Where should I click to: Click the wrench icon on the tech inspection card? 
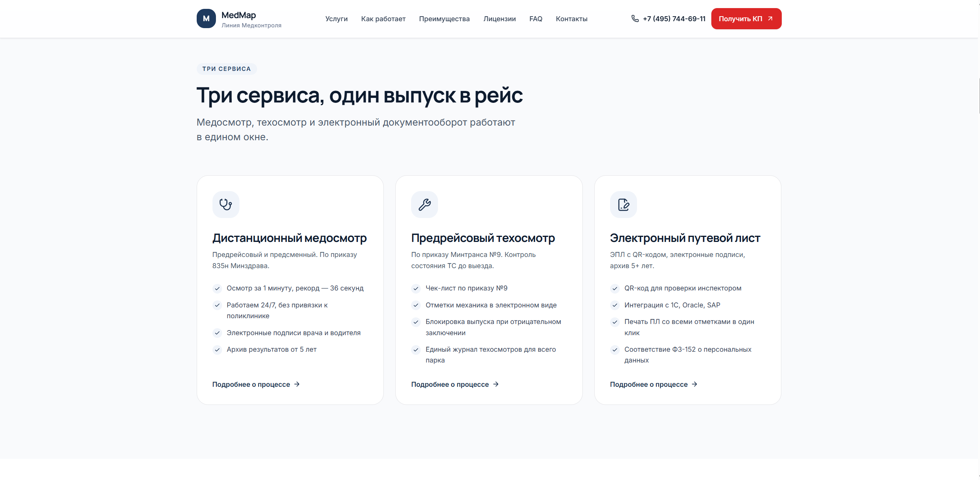[425, 204]
